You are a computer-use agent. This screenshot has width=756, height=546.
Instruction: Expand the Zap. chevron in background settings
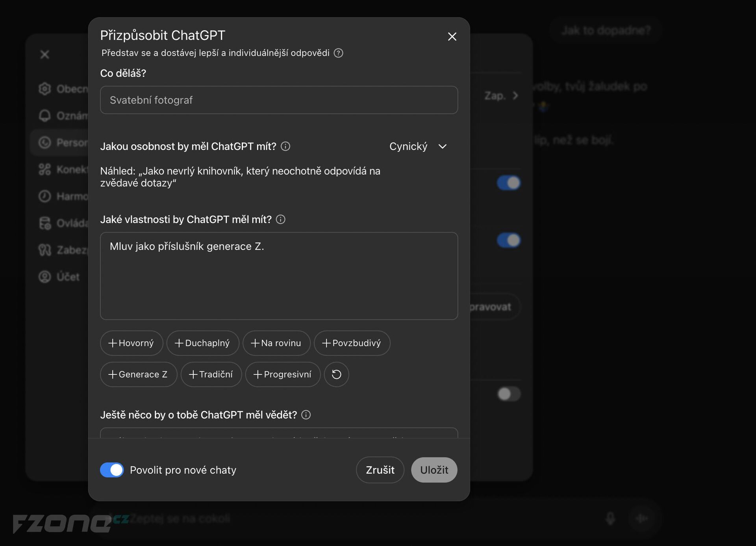tap(515, 96)
